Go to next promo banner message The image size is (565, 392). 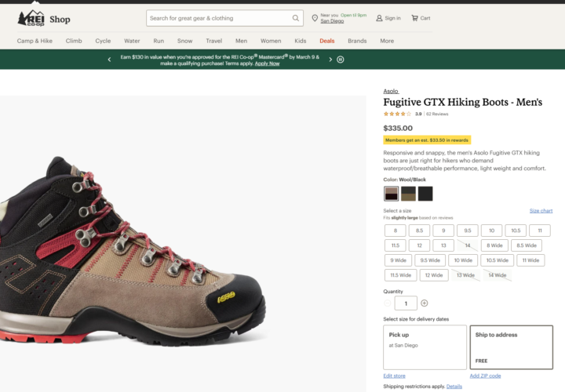(x=330, y=60)
